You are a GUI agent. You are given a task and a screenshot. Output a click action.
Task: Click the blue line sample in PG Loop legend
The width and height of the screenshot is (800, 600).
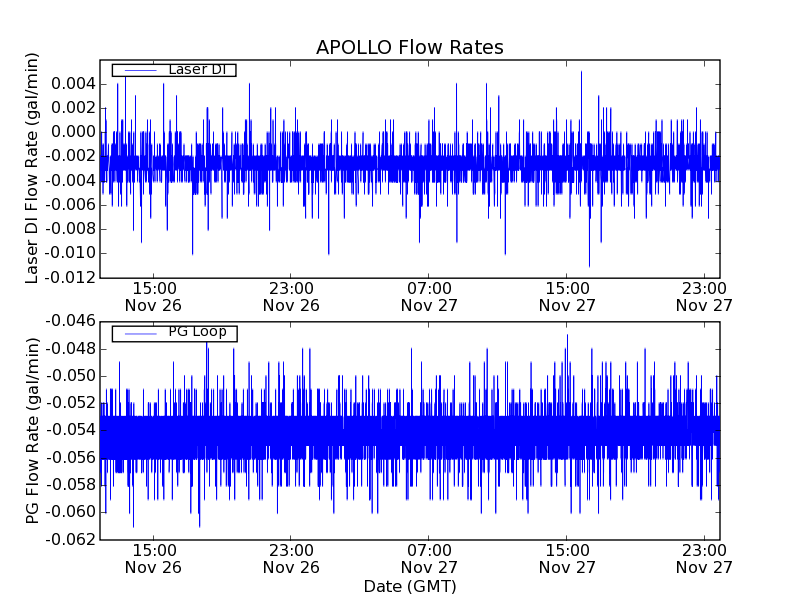(x=141, y=334)
